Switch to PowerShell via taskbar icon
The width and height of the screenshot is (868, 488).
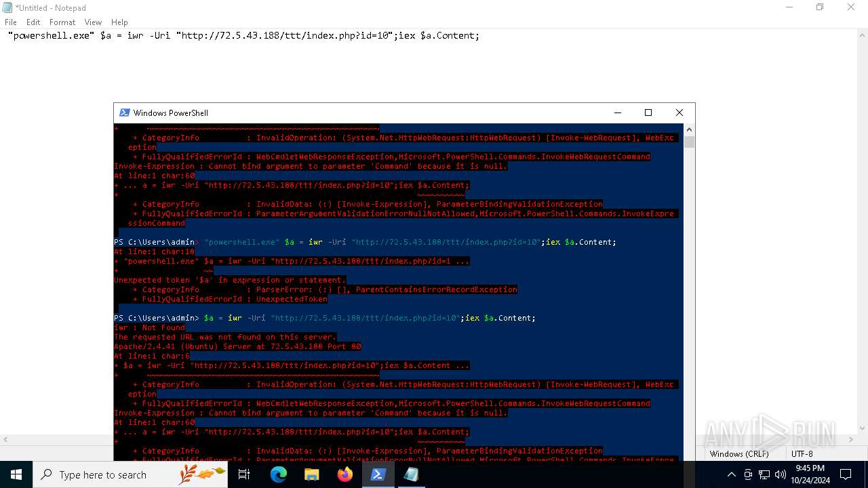[378, 474]
